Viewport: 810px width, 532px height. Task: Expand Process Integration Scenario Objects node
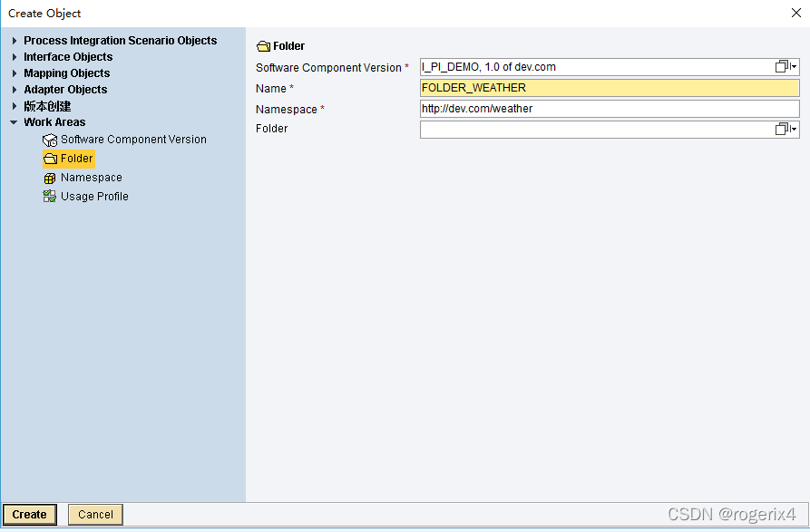click(x=15, y=41)
